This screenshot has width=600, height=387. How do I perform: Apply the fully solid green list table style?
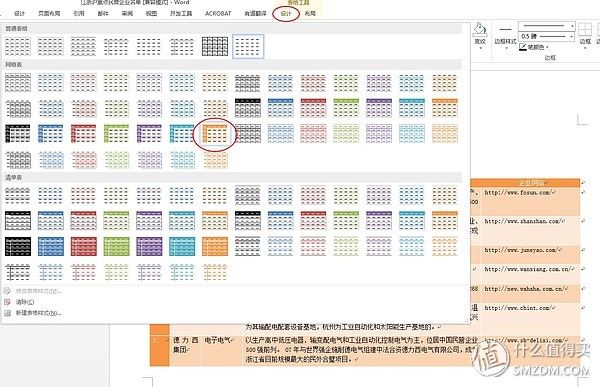[116, 247]
